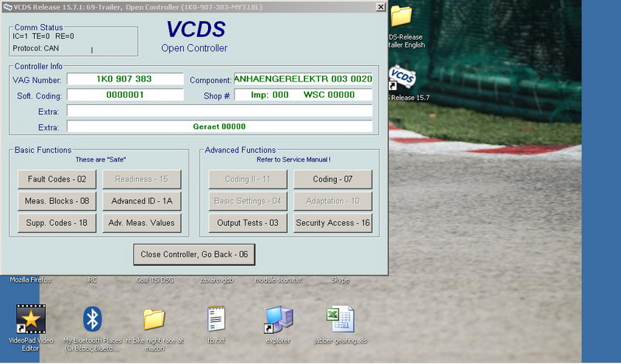
Task: Open Advanced ID - 1A
Action: tap(142, 201)
